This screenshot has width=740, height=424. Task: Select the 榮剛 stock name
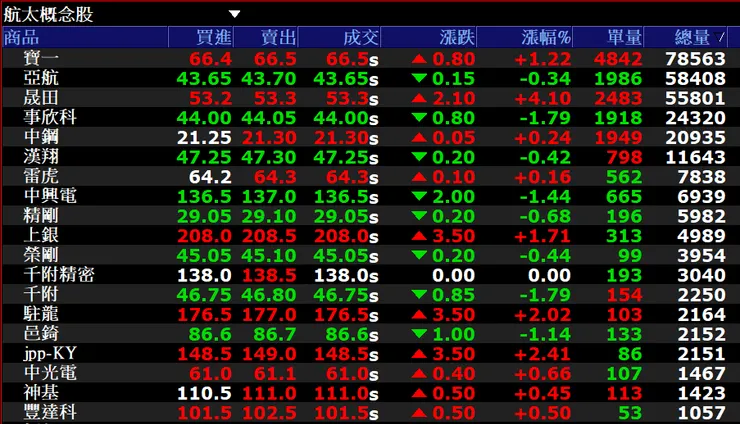42,255
